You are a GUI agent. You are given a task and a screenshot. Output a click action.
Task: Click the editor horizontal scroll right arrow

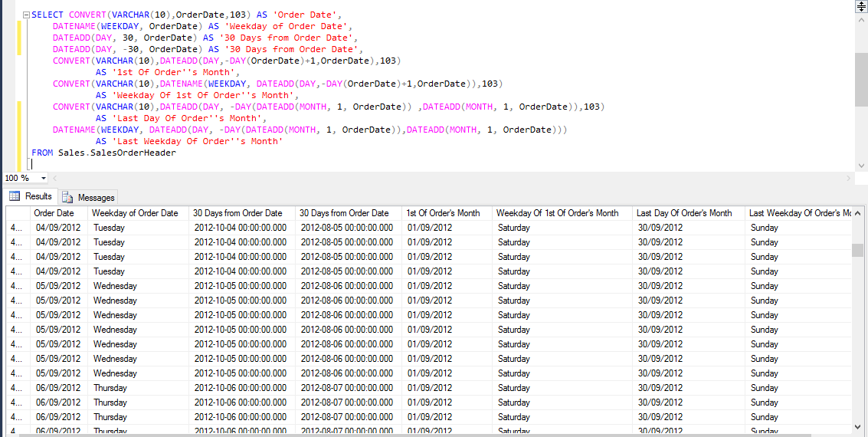coord(849,179)
